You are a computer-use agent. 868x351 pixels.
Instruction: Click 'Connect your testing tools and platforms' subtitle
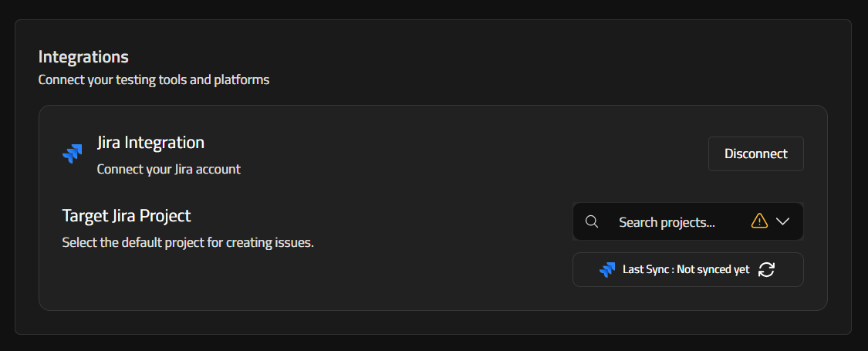(x=154, y=79)
